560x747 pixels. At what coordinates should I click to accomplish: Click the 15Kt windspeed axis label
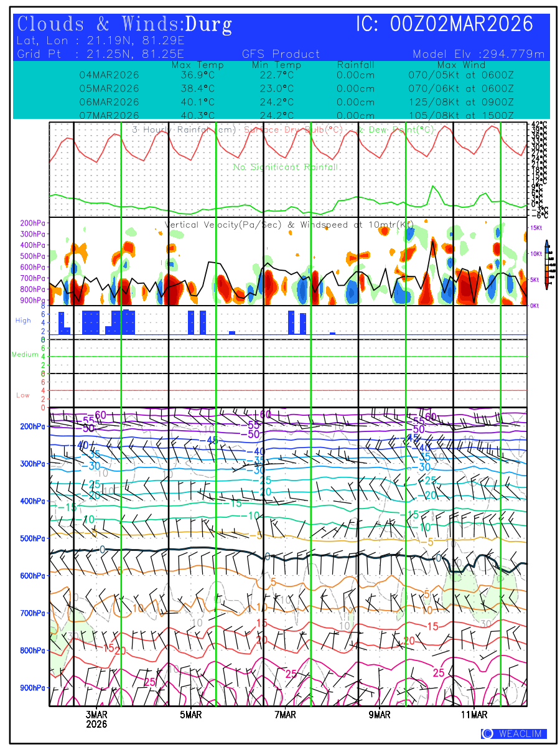pos(537,228)
